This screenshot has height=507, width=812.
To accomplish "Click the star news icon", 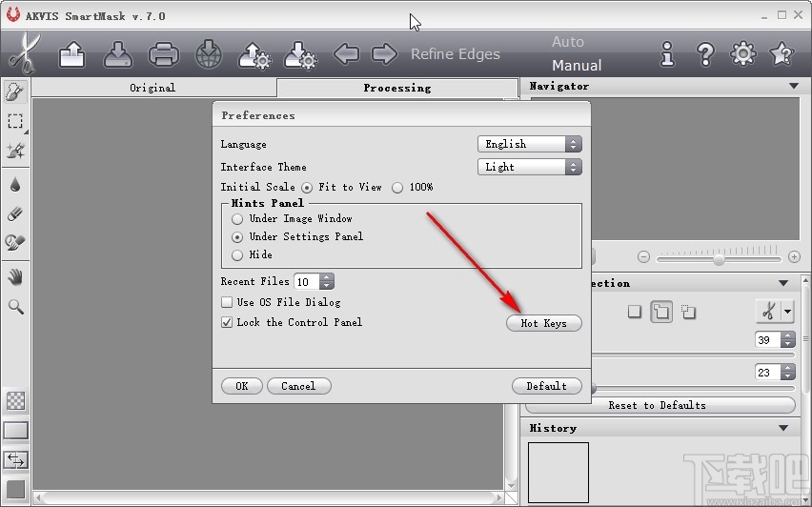I will pyautogui.click(x=781, y=53).
